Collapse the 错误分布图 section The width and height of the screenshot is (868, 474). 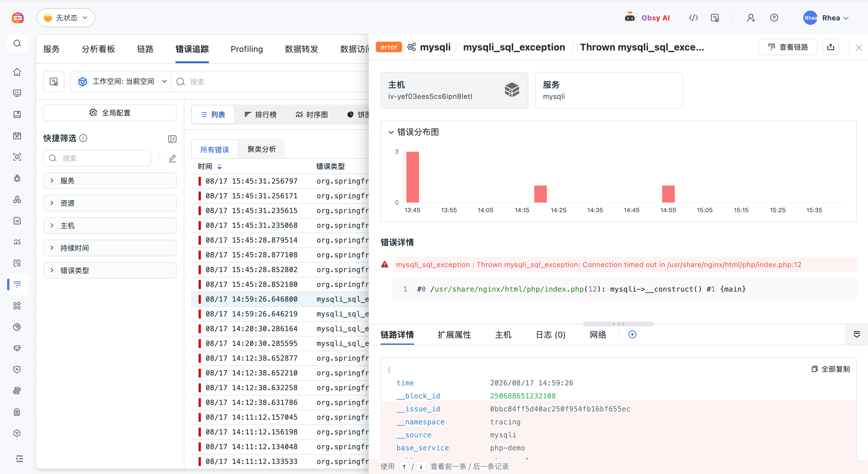coord(391,132)
